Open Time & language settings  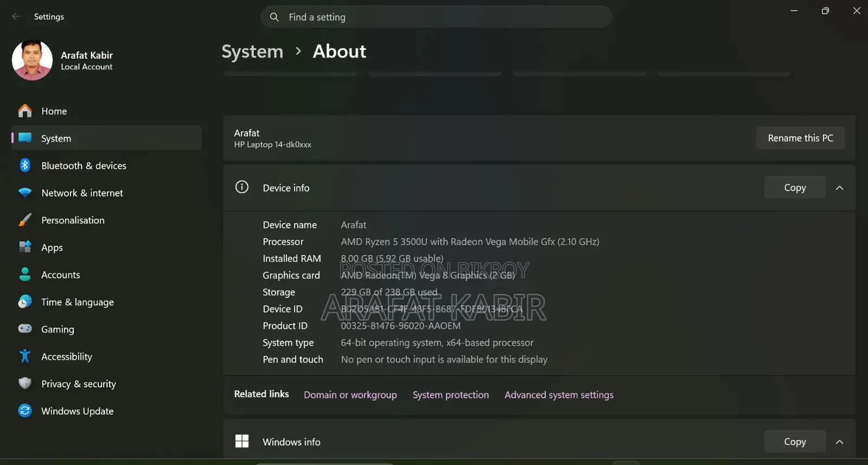(x=106, y=302)
